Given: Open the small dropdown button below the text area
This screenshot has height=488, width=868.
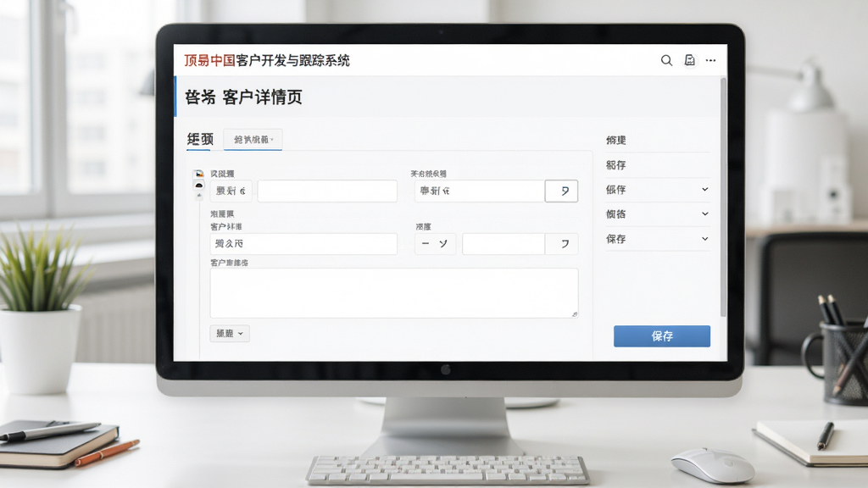Looking at the screenshot, I should [x=230, y=334].
